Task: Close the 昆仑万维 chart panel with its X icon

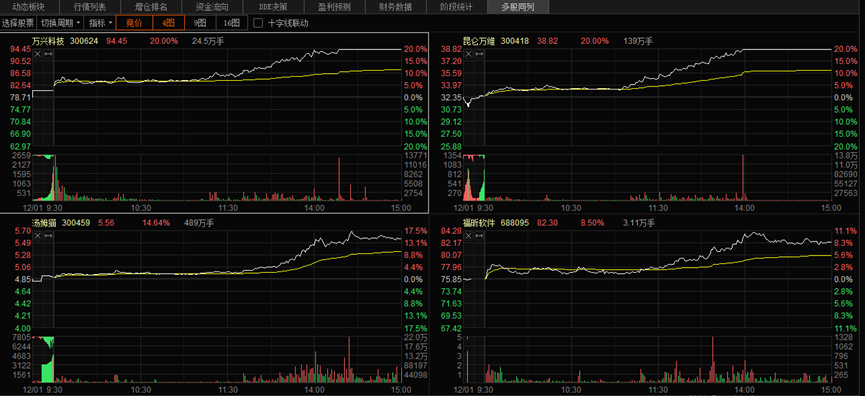Action: click(468, 53)
